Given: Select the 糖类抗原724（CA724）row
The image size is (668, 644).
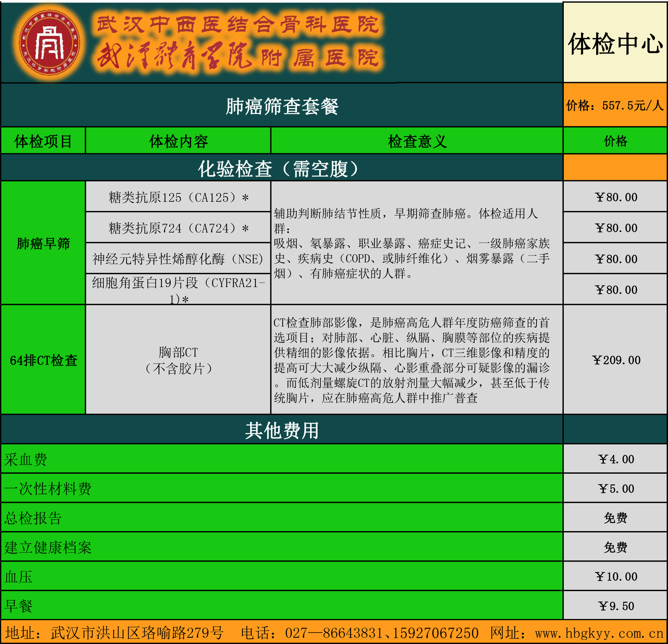Looking at the screenshot, I should coord(178,228).
